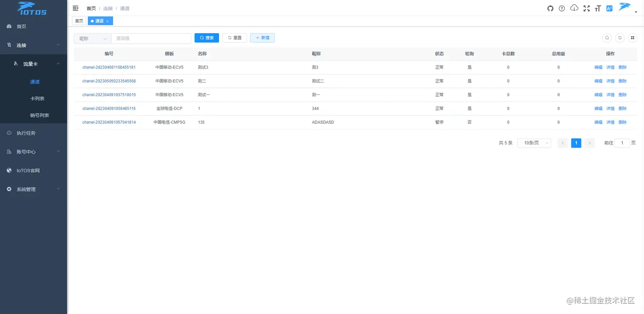The width and height of the screenshot is (644, 314).
Task: Click 详情 for the 测试一 row
Action: coord(610,95)
